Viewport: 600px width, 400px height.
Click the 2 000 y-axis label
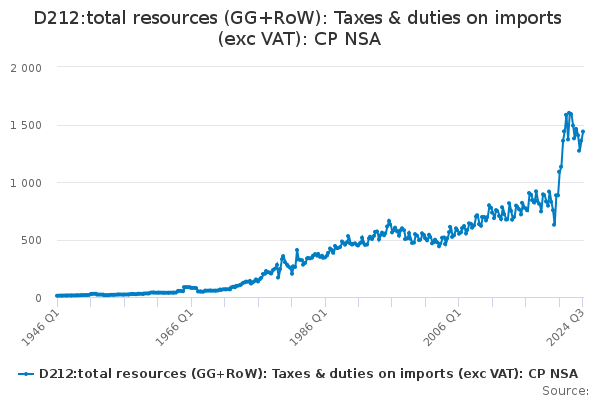[x=25, y=68]
